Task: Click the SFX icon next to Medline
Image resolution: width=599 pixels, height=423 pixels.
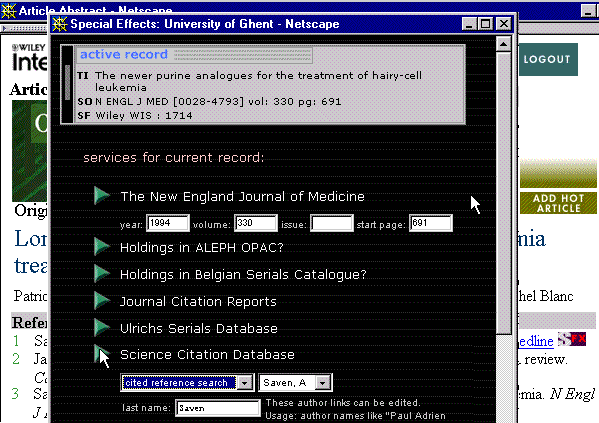Action: 572,339
